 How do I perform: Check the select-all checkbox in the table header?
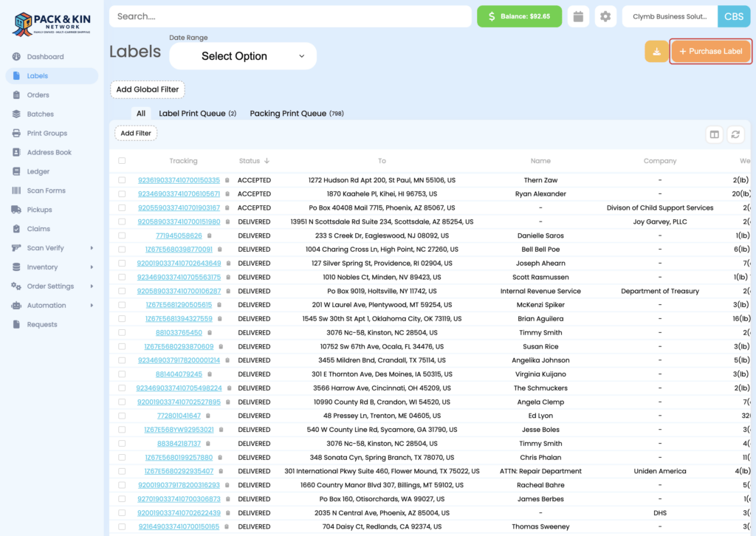pyautogui.click(x=122, y=160)
